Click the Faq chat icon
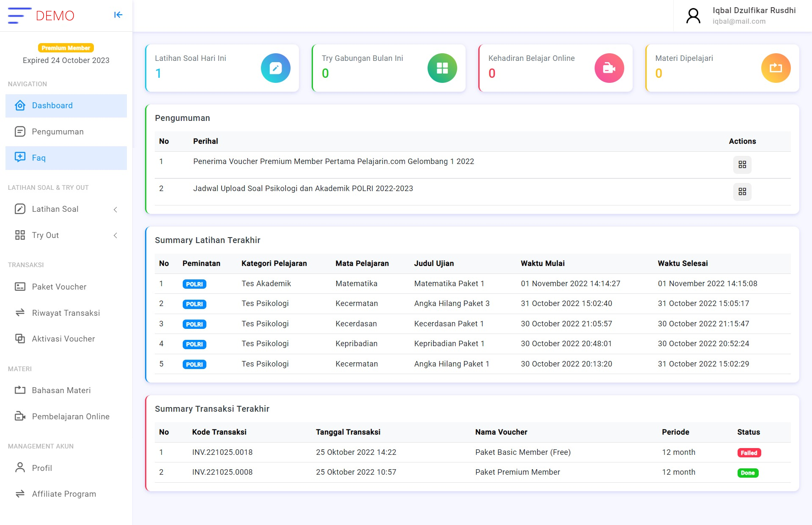812x525 pixels. 20,157
